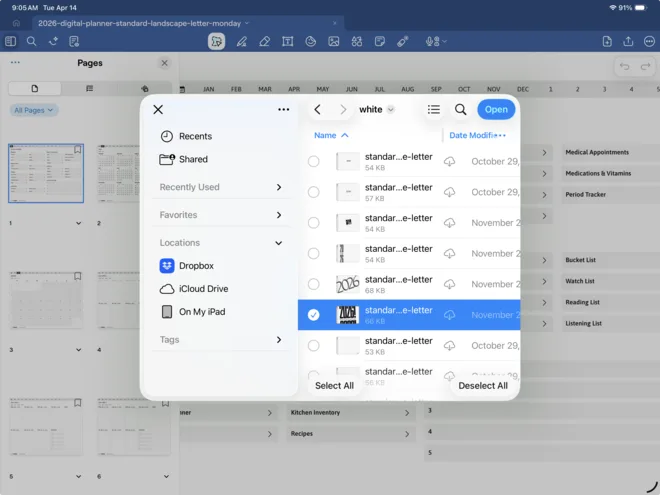Viewport: 660px width, 495px height.
Task: Open the elements tool icon
Action: (357, 41)
